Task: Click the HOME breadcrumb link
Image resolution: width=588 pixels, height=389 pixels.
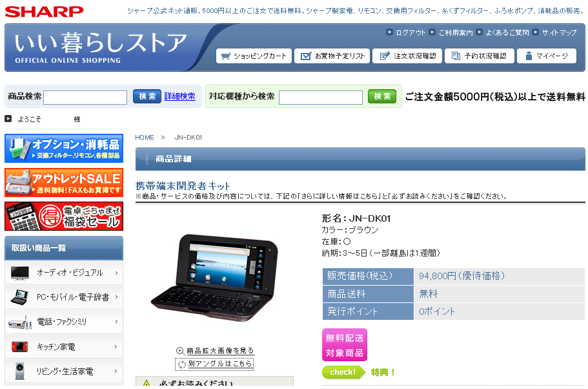Action: coord(145,138)
